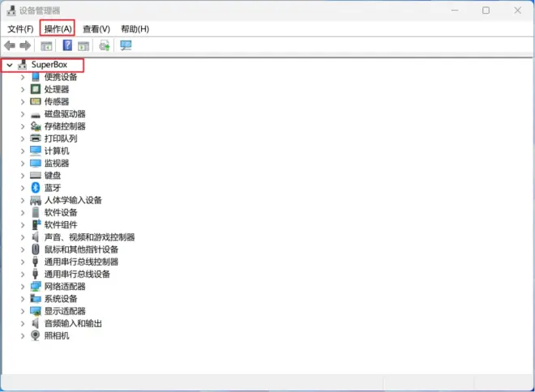Expand the 处理器 category
This screenshot has width=535, height=392.
pyautogui.click(x=23, y=90)
